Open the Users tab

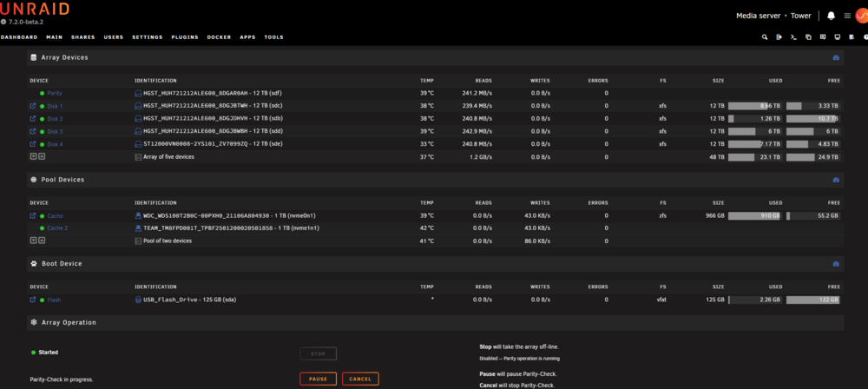[x=114, y=37]
